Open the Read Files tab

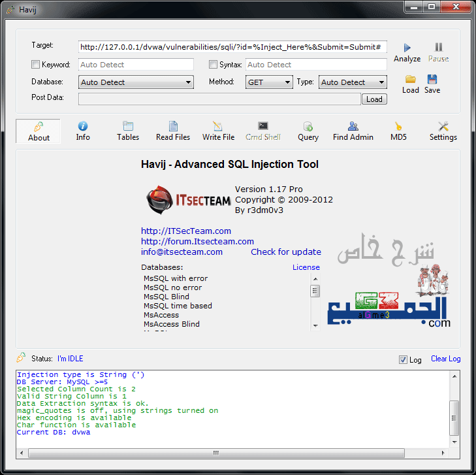tap(173, 131)
